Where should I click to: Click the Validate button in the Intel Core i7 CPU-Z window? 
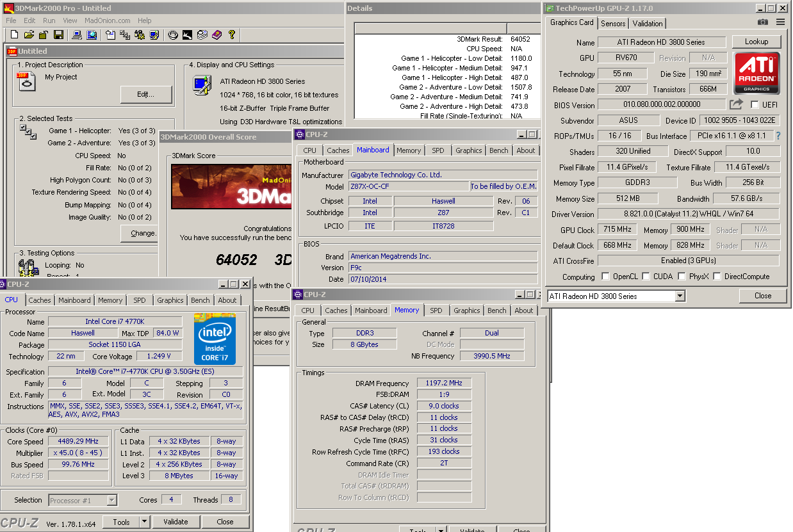176,522
